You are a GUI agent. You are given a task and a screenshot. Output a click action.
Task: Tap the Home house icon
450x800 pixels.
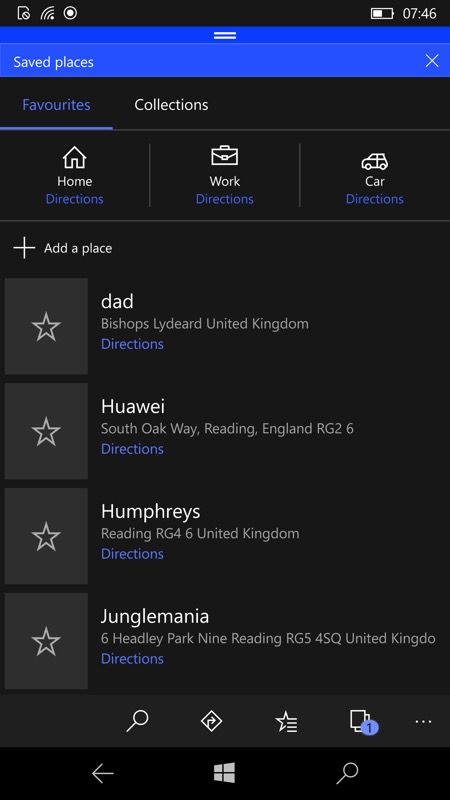pos(74,157)
